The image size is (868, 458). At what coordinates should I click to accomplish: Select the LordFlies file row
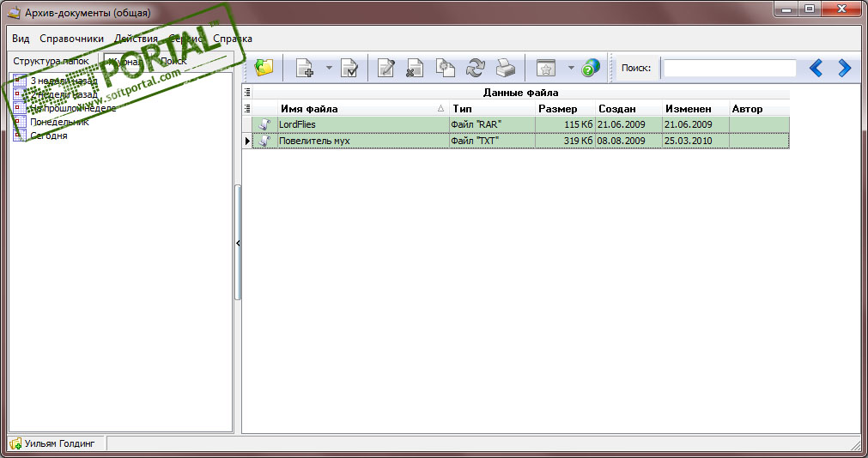tap(521, 124)
